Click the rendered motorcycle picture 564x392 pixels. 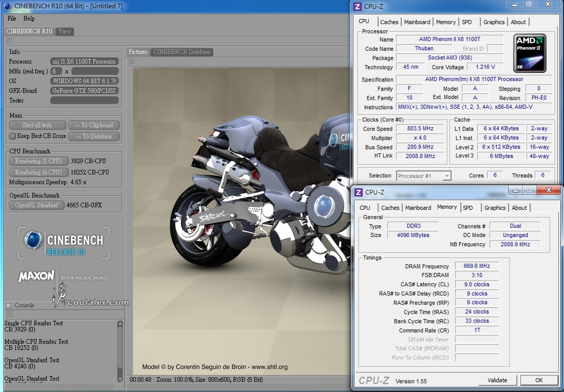click(241, 221)
